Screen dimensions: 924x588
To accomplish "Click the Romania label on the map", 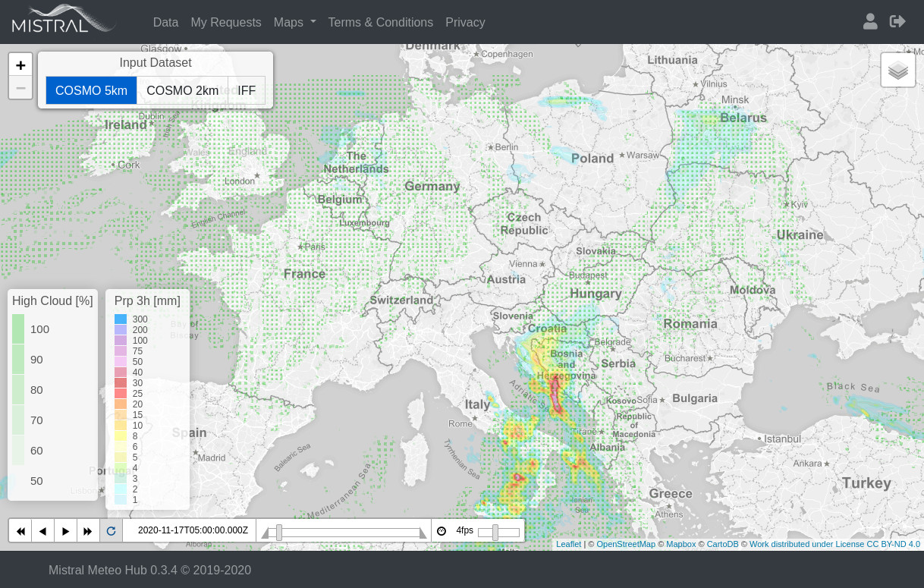I will (x=690, y=324).
